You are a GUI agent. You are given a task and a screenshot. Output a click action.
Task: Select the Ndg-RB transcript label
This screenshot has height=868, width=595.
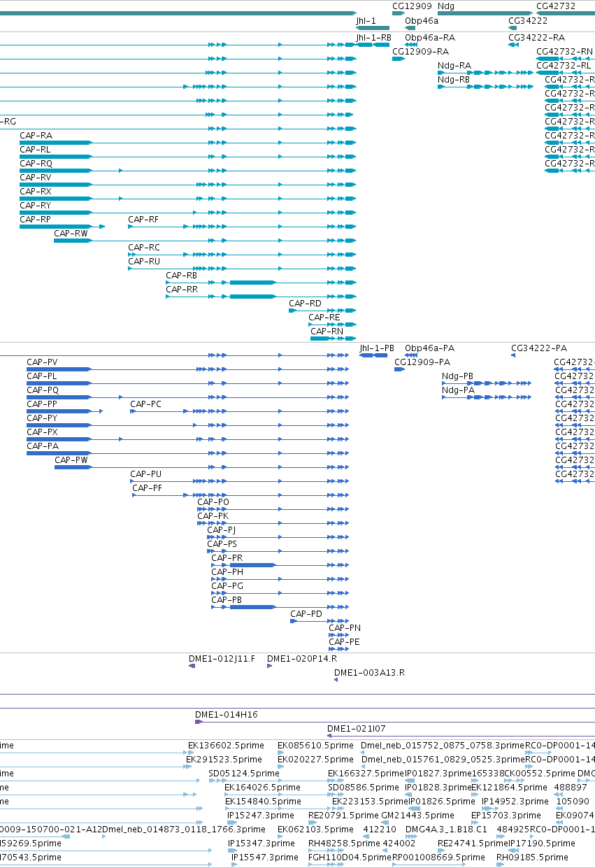click(x=454, y=80)
